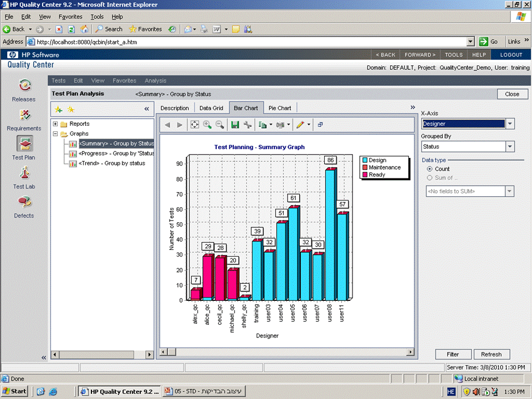Switch to the Data Grid tab

(x=211, y=108)
